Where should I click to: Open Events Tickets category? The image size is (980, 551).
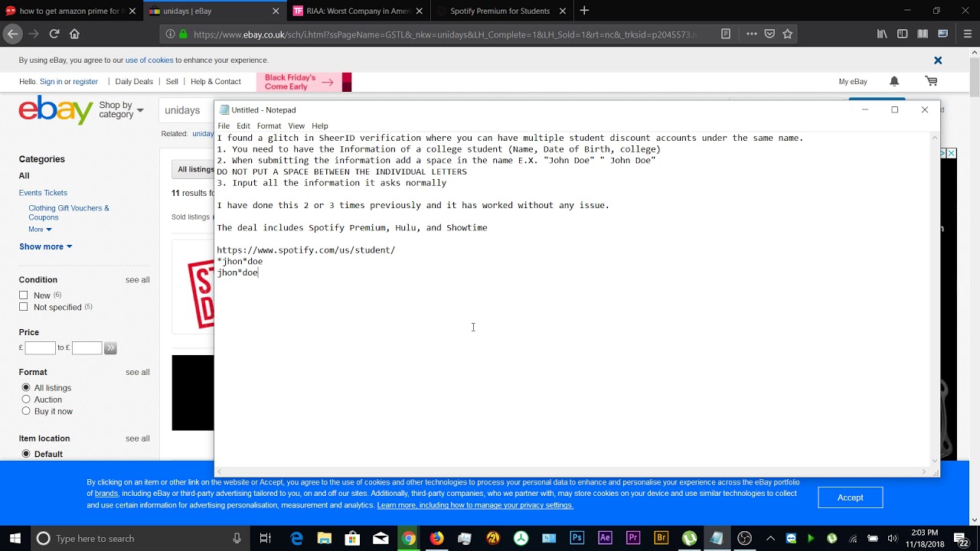pyautogui.click(x=43, y=193)
